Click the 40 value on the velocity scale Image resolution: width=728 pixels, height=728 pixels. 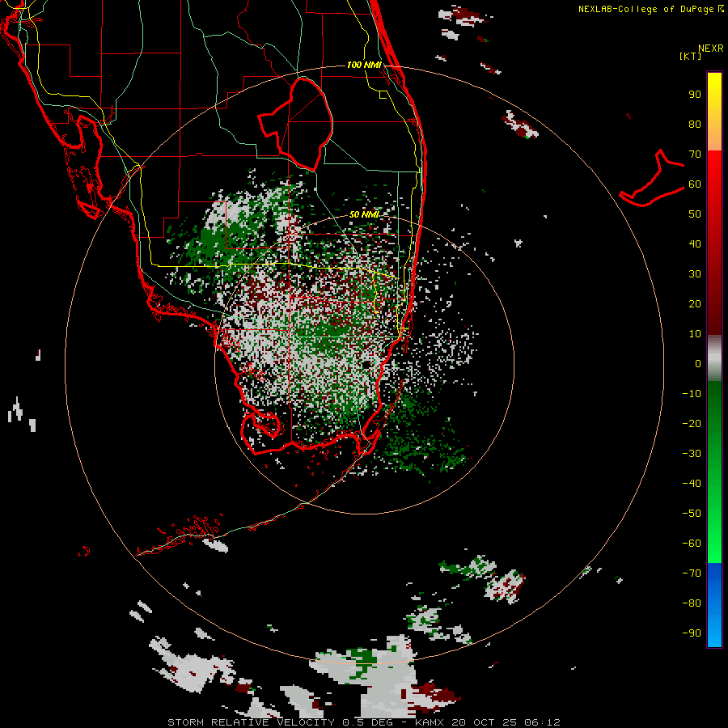pos(695,244)
